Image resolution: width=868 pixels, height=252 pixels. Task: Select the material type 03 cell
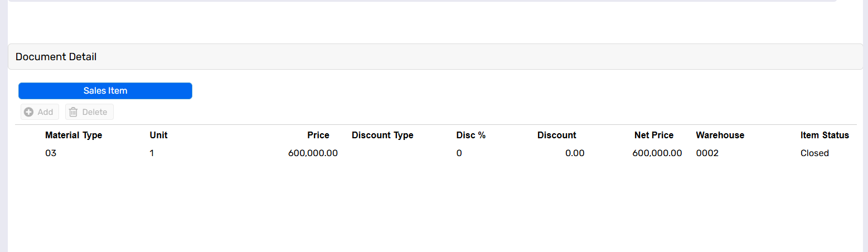pos(51,153)
